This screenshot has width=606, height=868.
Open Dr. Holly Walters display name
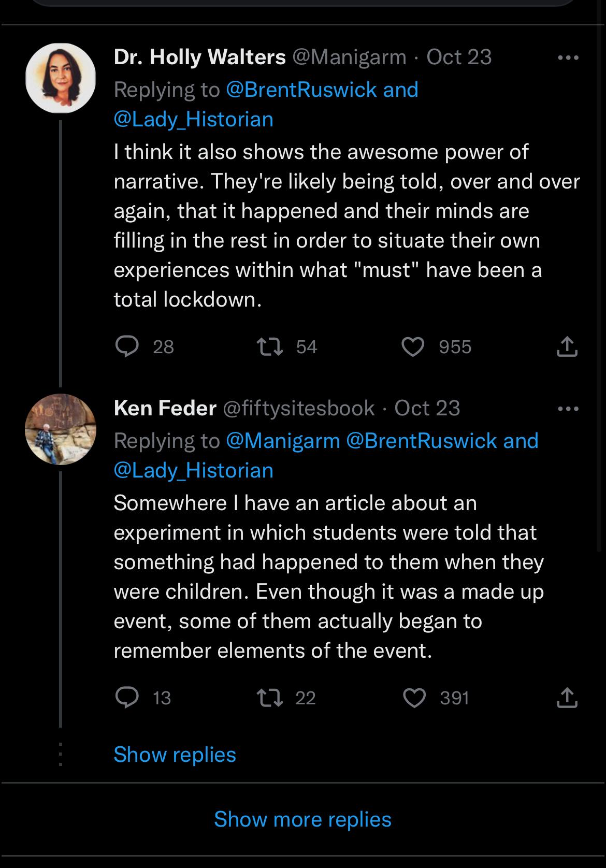[199, 57]
